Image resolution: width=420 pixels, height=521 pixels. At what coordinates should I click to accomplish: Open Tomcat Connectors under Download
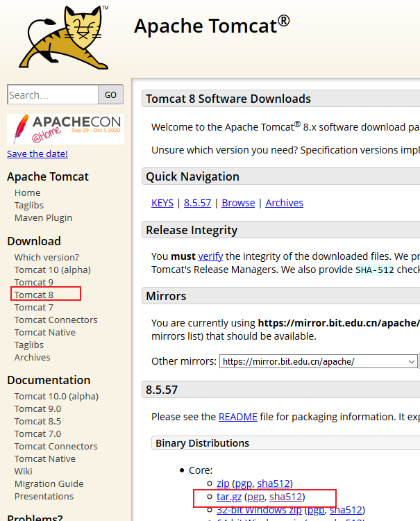pos(56,320)
